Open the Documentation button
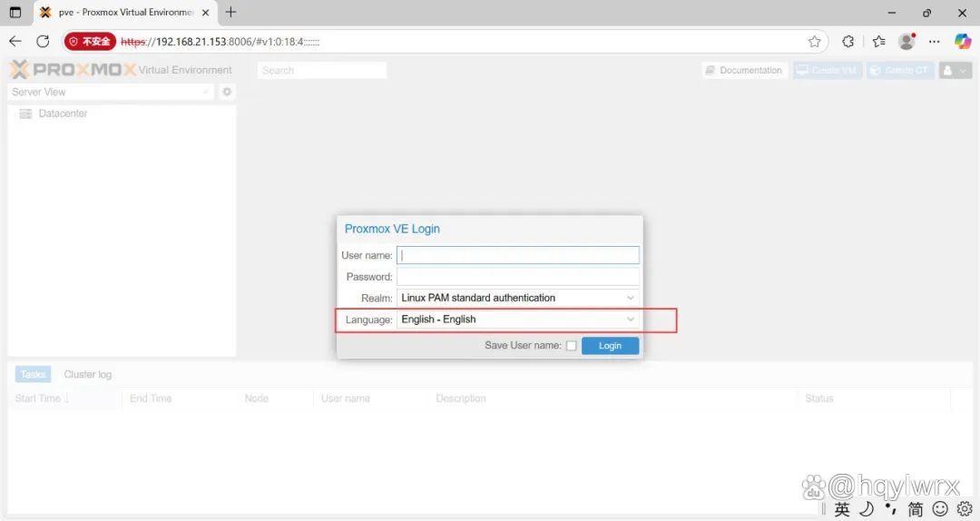Image resolution: width=980 pixels, height=521 pixels. pyautogui.click(x=745, y=70)
